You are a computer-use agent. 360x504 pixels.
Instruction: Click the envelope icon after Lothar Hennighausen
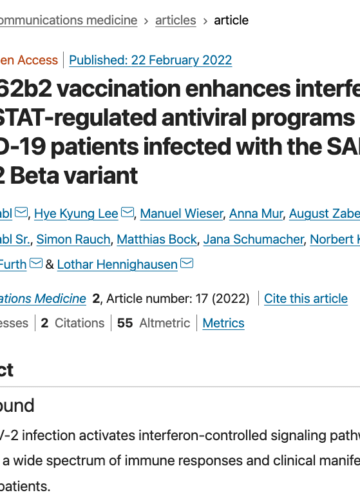(x=187, y=263)
